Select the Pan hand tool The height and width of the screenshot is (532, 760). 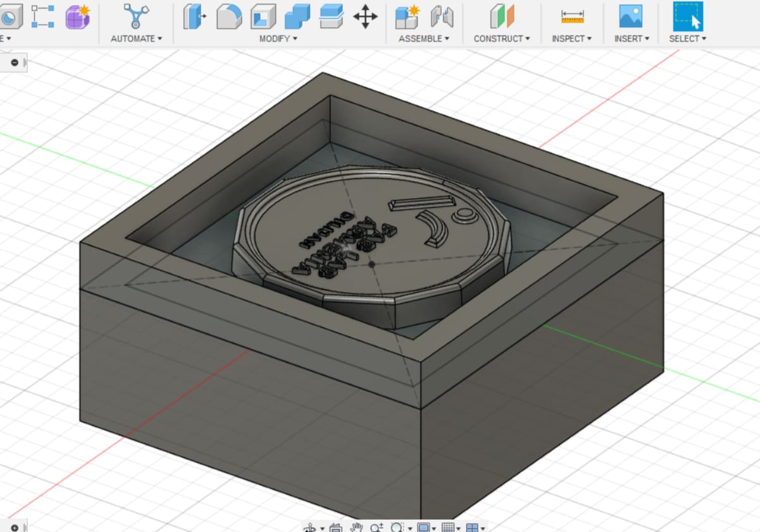356,528
